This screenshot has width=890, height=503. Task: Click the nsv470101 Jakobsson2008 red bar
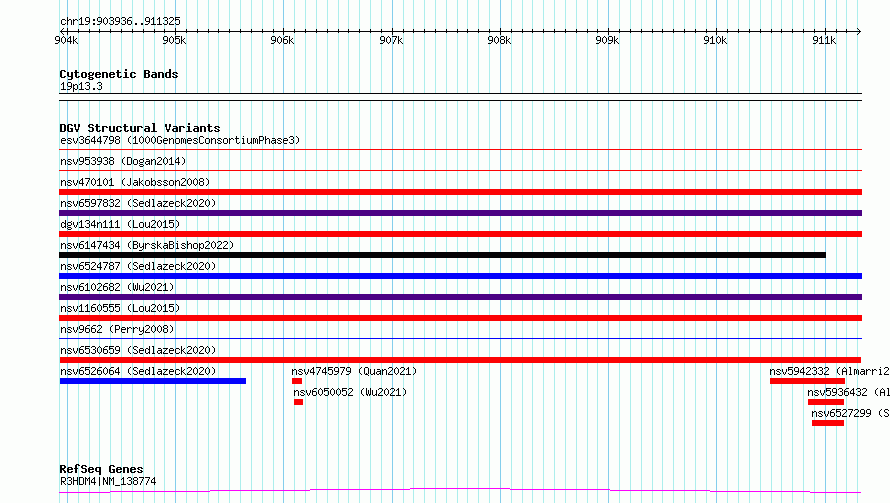point(460,192)
